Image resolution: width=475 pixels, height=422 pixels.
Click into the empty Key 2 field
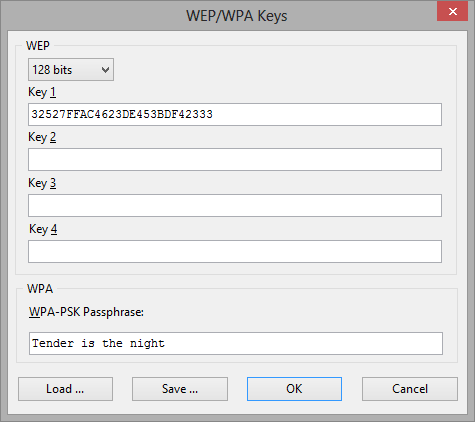(235, 160)
